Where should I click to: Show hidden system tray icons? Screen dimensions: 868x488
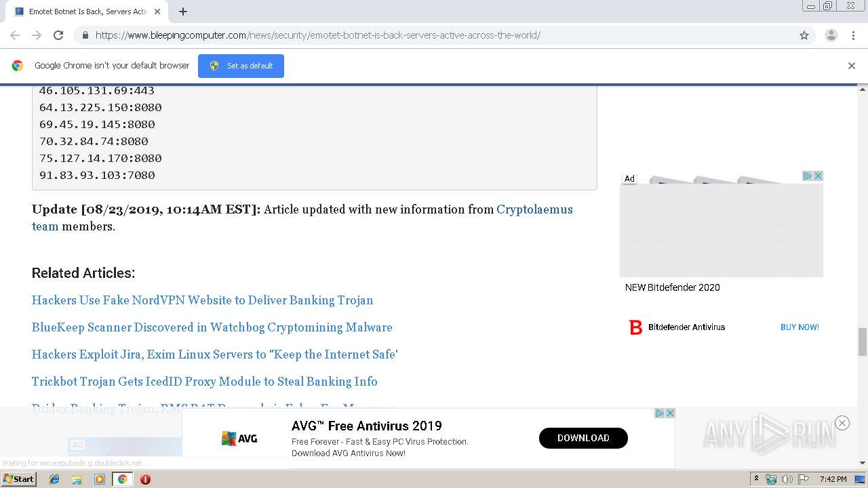click(x=756, y=479)
